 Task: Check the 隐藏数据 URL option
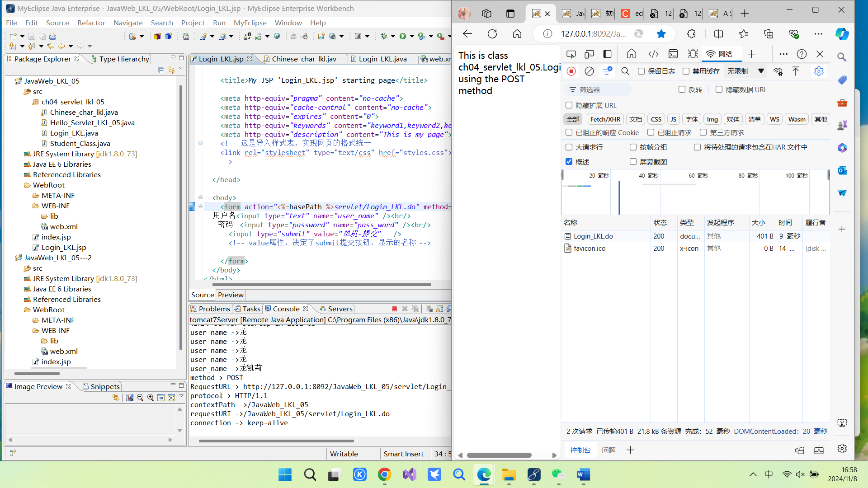719,89
